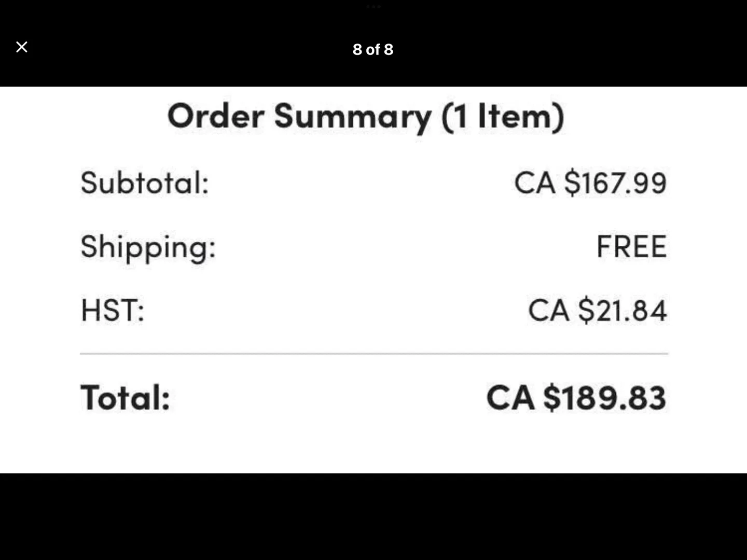Viewport: 747px width, 560px height.
Task: Click the "(1 Item)" count in heading
Action: [x=502, y=117]
